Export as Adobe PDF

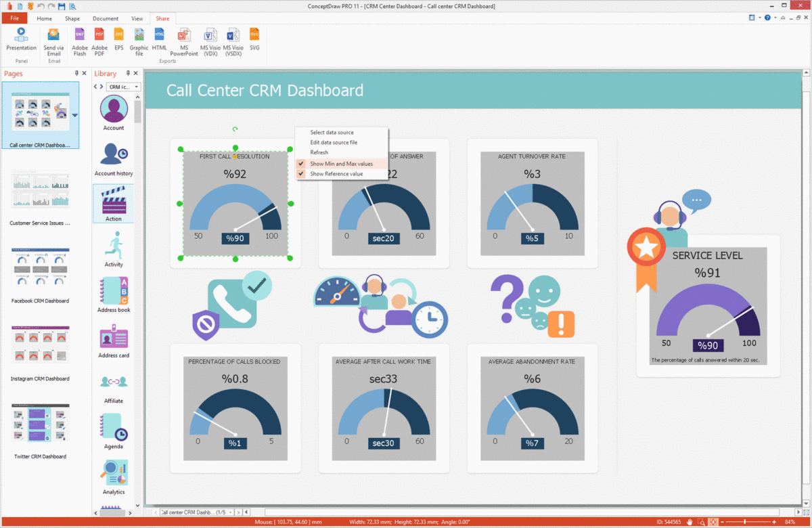click(99, 41)
